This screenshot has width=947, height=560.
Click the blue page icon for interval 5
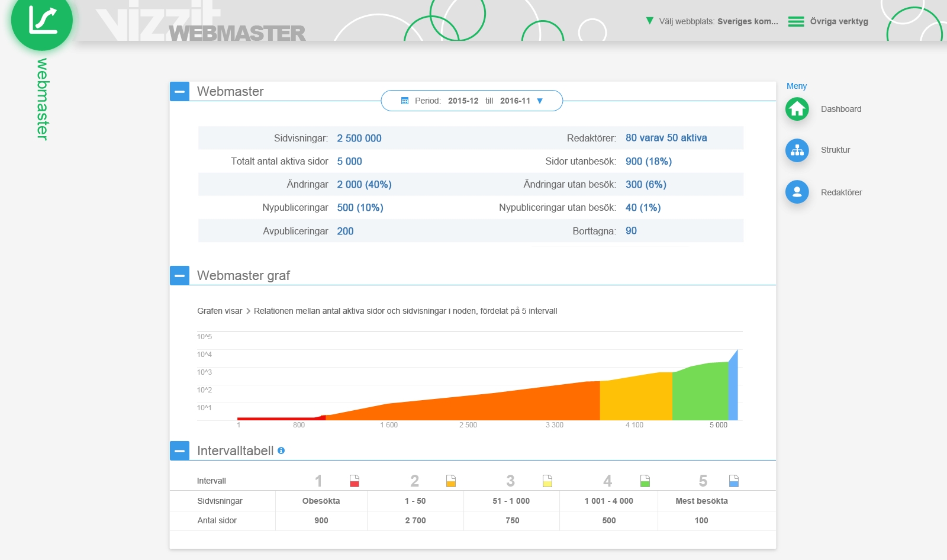click(734, 481)
